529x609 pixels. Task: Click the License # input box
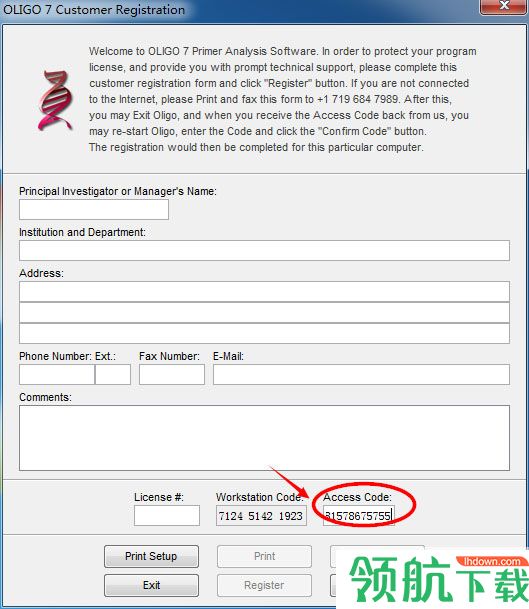click(x=167, y=515)
